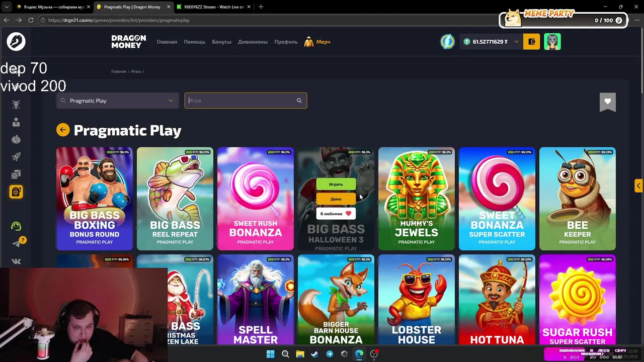Image resolution: width=644 pixels, height=362 pixels.
Task: Click the Windows Start button
Action: (270, 354)
